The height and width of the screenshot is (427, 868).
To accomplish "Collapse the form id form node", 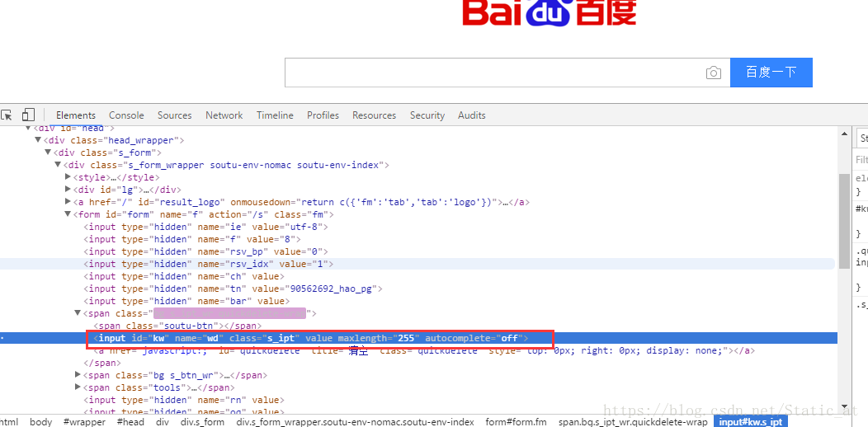I will (68, 214).
